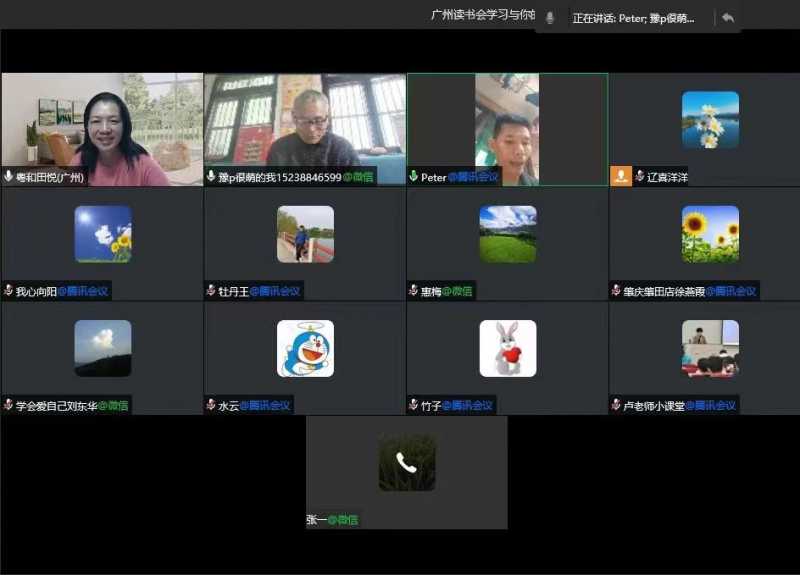Click the muted mic icon next to 牡丹王

tap(211, 291)
